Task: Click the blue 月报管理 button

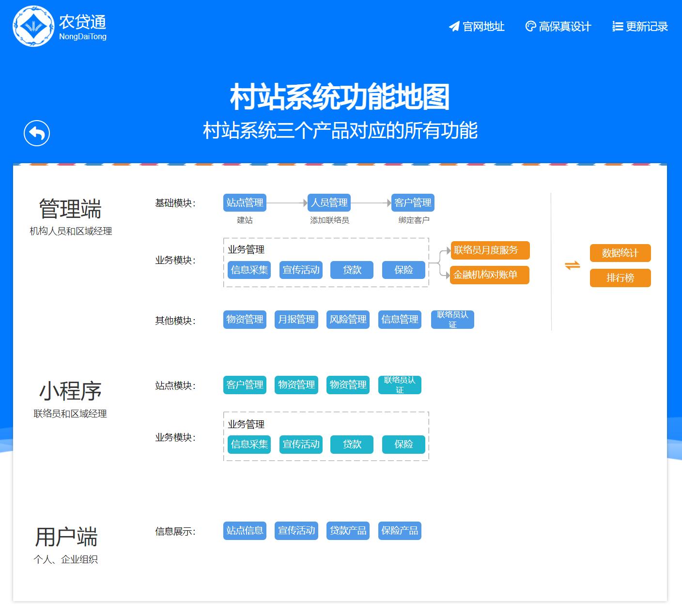Action: click(296, 320)
